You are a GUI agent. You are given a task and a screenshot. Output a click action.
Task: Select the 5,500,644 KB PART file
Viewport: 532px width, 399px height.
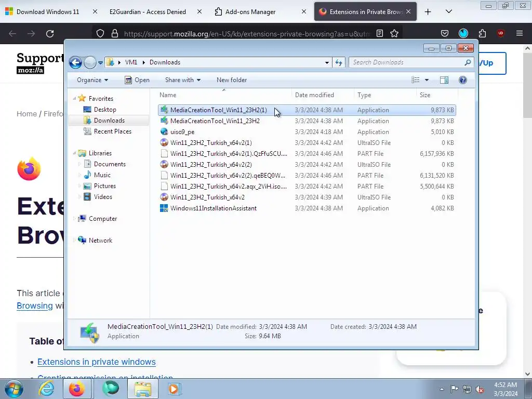(307, 187)
